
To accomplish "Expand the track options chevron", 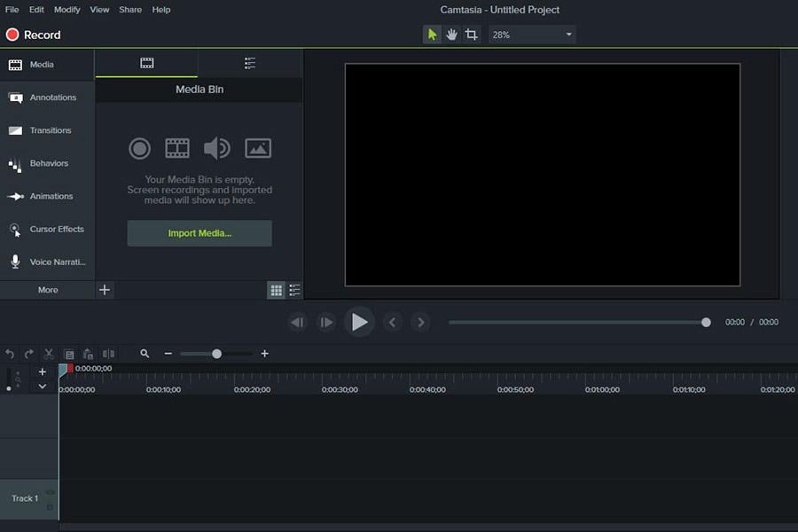I will (43, 387).
